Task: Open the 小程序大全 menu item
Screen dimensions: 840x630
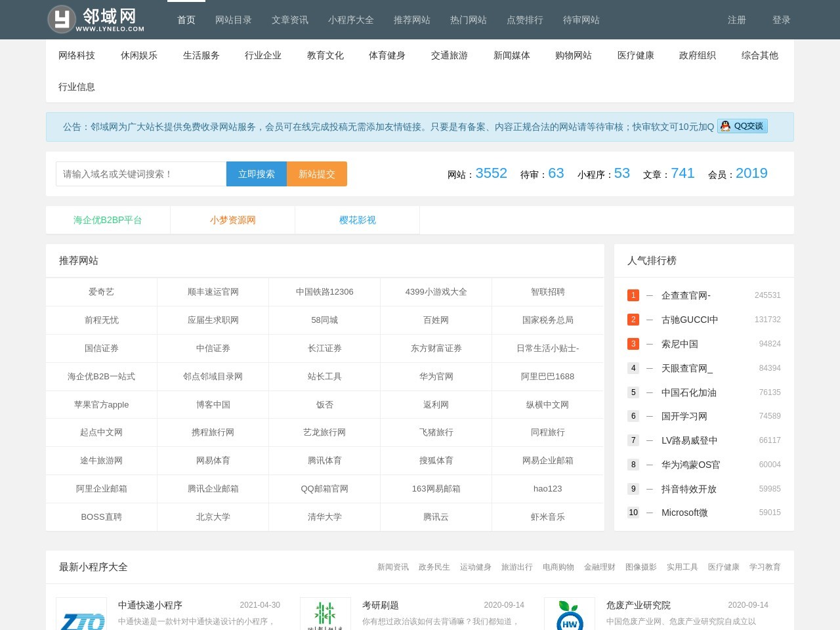Action: (x=350, y=20)
